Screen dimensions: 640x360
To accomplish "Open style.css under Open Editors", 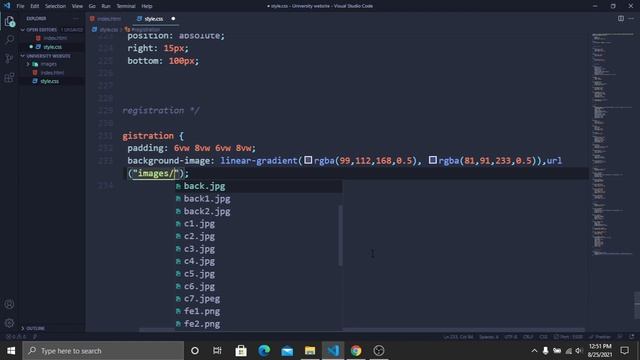I will (x=51, y=47).
